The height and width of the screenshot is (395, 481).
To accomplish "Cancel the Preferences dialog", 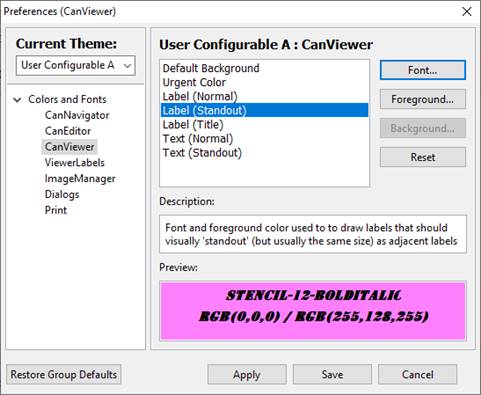I will coord(418,374).
